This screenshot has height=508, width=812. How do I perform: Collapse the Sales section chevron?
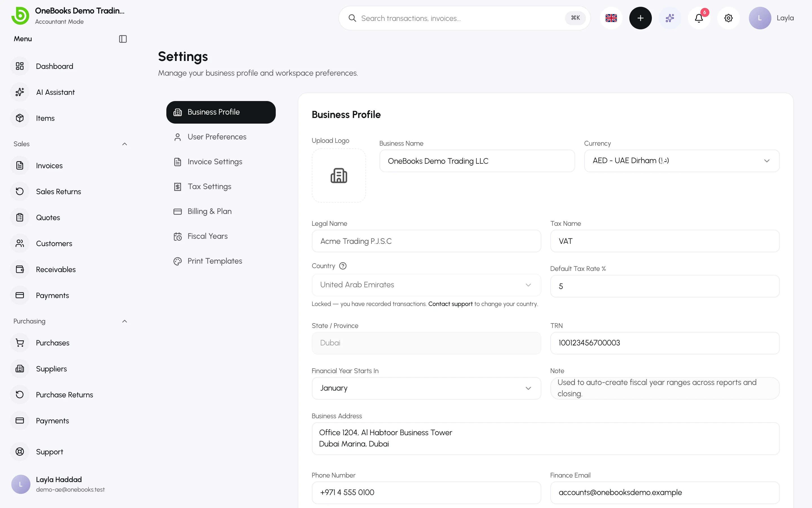[125, 144]
